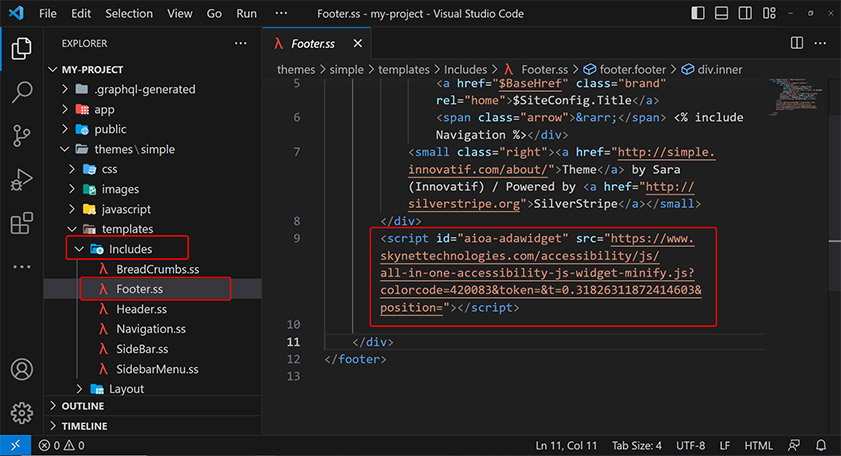Open Explorer Views and More Actions ellipsis
Screen dimensions: 841x456
pos(240,43)
